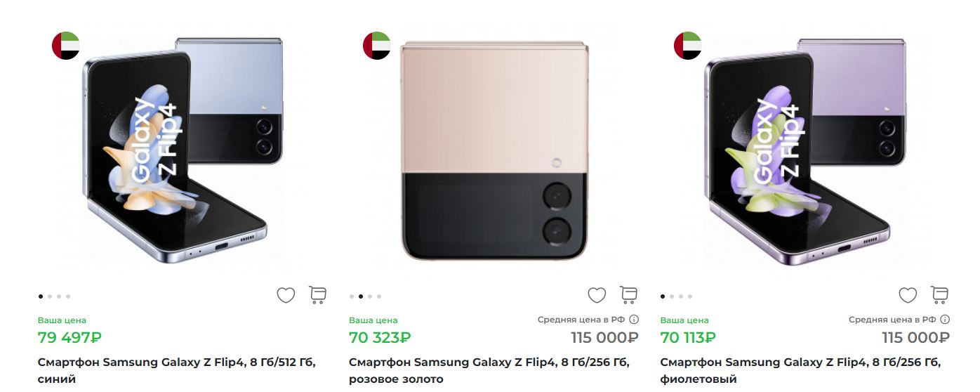Click UAE flag badge on violet Flip4
Viewport: 980px width, 392px height.
point(688,46)
